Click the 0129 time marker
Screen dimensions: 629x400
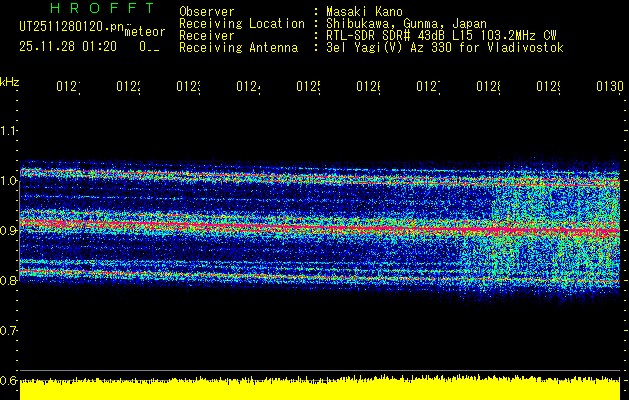pyautogui.click(x=549, y=86)
